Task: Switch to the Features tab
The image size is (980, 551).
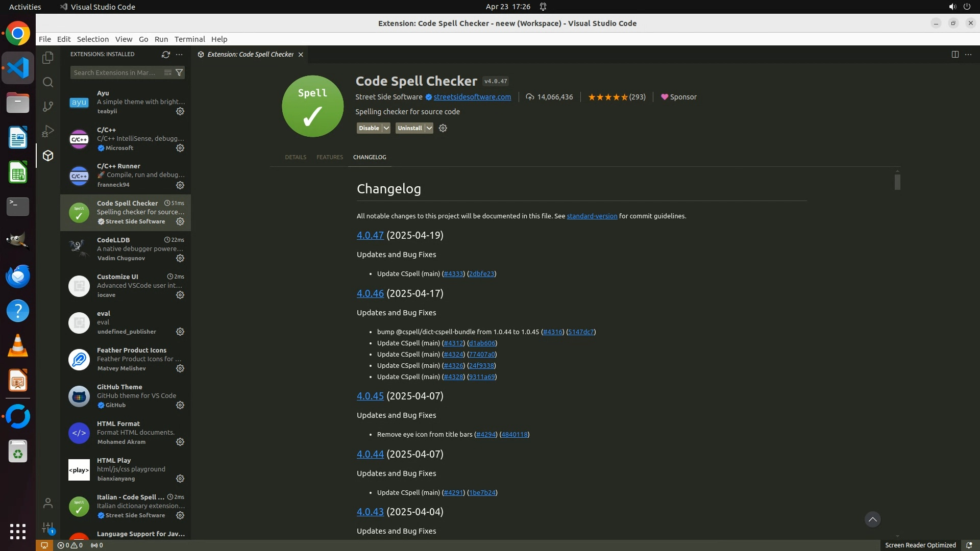Action: [329, 157]
